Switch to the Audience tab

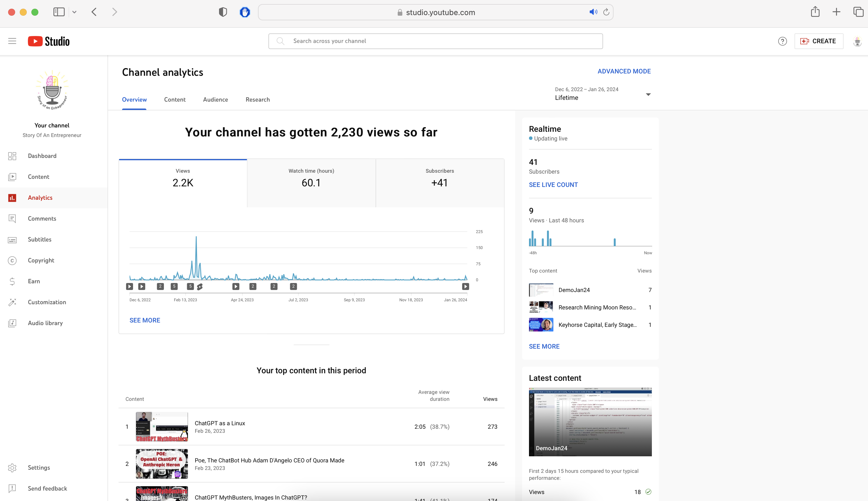(216, 100)
